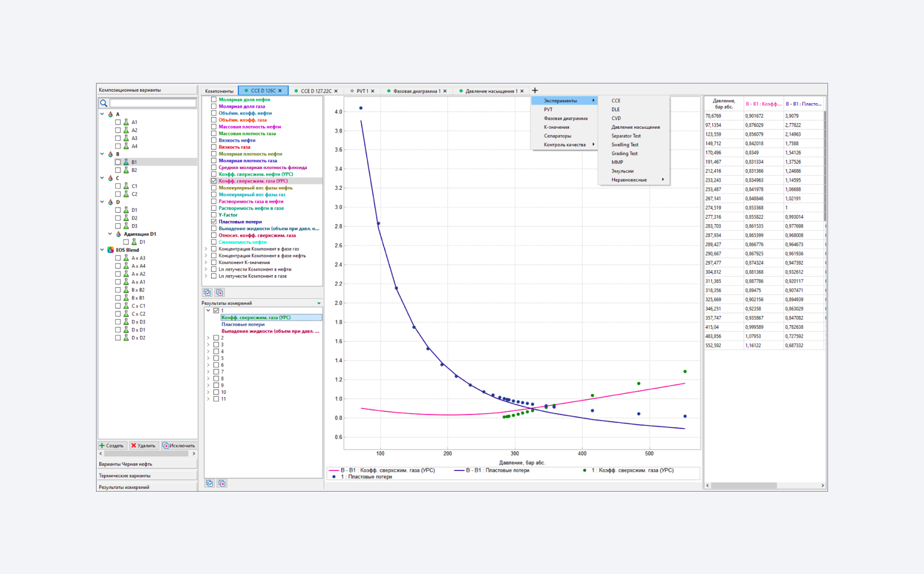Screen dimensions: 924x574
Task: Uncheck measurement result 1 checkbox
Action: (216, 310)
